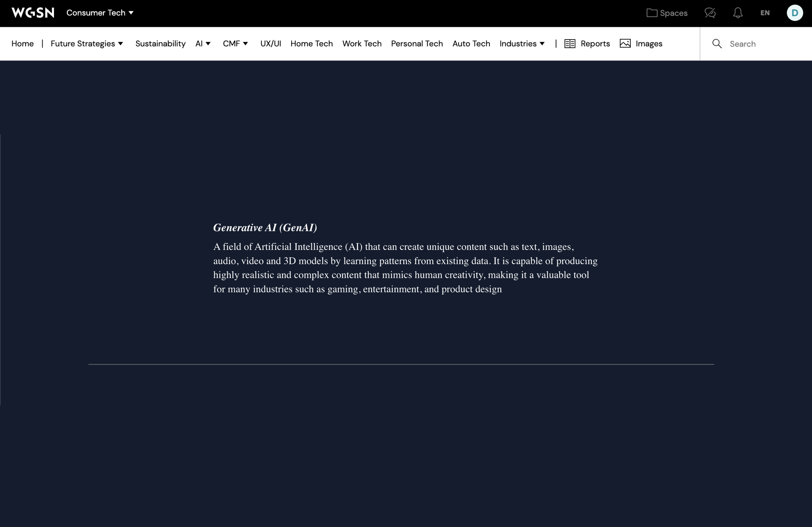Click the search magnifier icon
This screenshot has height=527, width=812.
tap(717, 43)
